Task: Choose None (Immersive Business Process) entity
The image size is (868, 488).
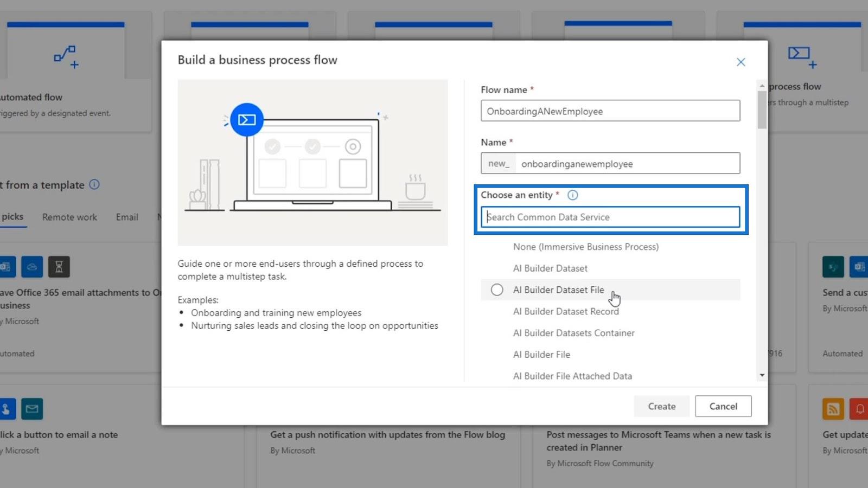Action: coord(586,247)
